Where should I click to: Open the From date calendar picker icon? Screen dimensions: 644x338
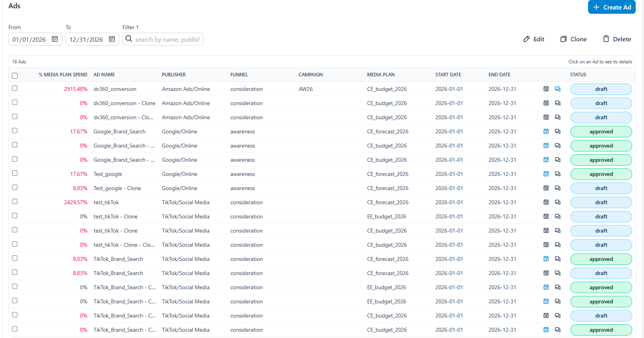pos(55,39)
